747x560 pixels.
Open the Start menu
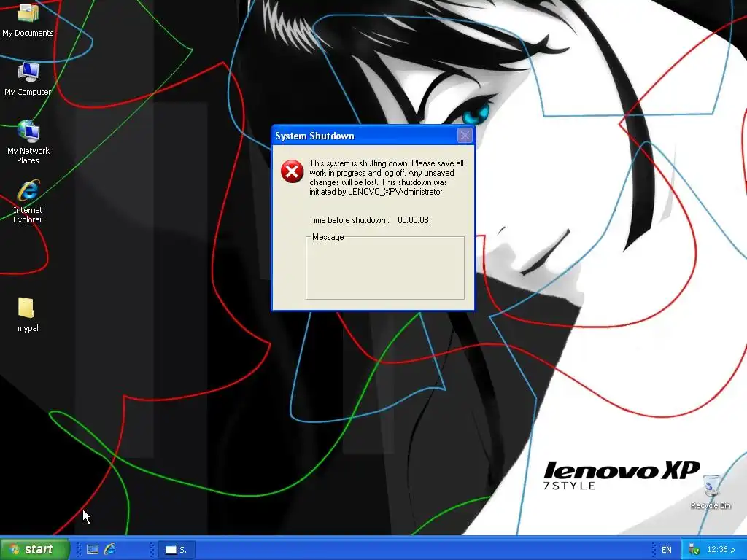point(34,549)
